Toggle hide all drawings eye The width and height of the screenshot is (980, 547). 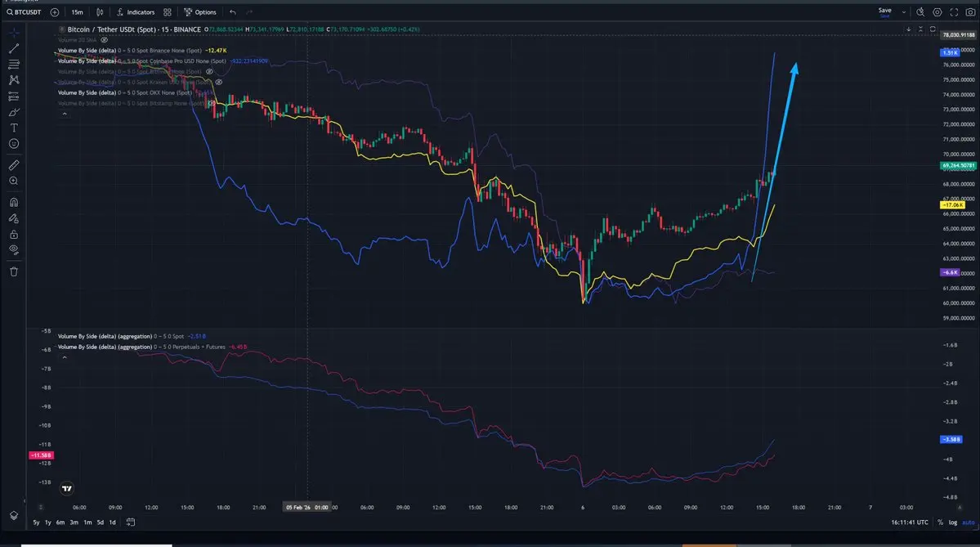(x=14, y=249)
